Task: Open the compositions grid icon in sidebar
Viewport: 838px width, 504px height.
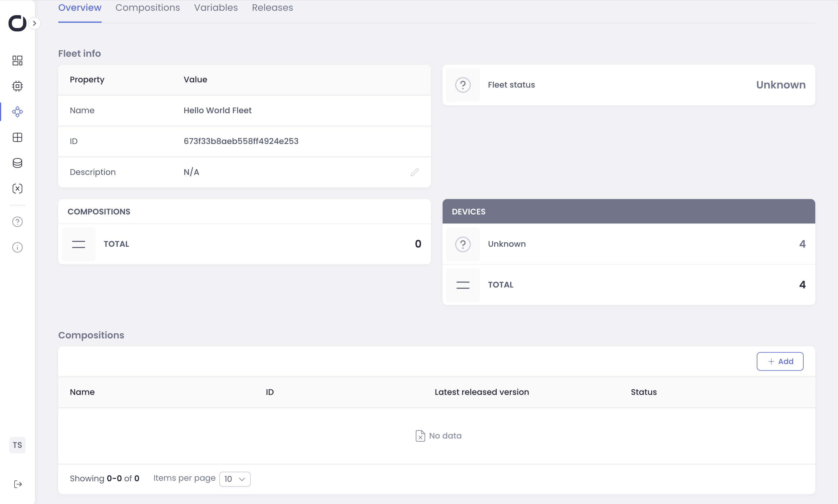Action: (x=17, y=137)
